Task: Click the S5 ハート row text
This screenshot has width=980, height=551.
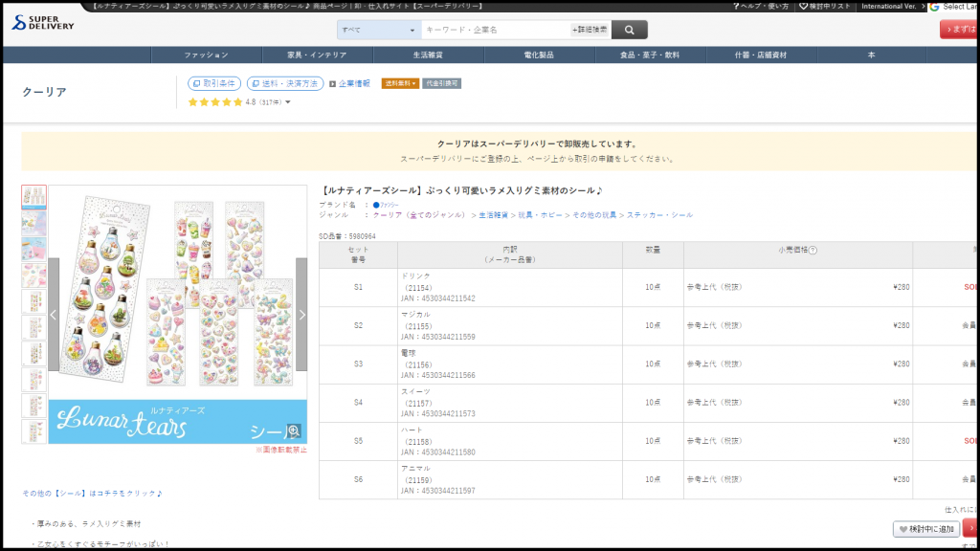Action: coord(412,430)
